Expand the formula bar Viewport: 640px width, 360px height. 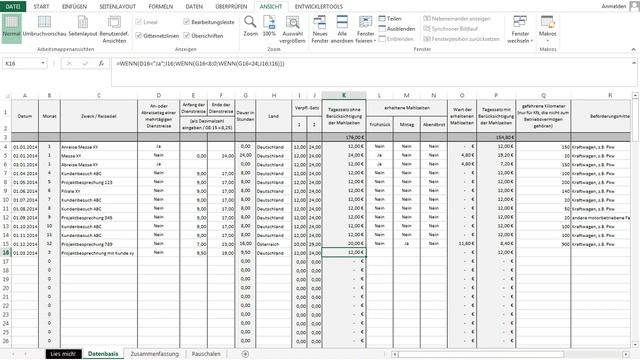pyautogui.click(x=634, y=63)
